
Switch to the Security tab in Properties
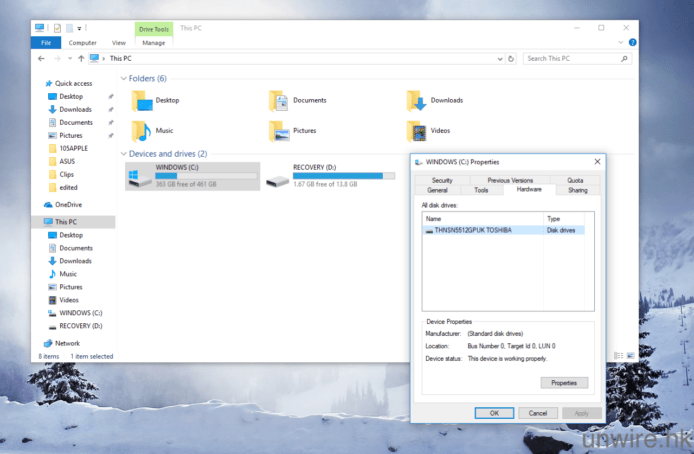pos(442,180)
